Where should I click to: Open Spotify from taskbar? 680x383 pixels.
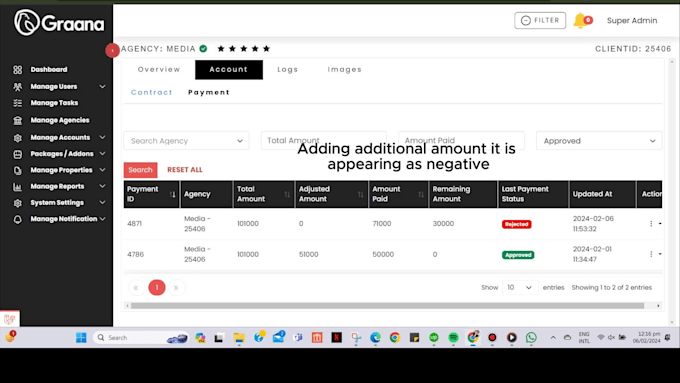[x=453, y=337]
